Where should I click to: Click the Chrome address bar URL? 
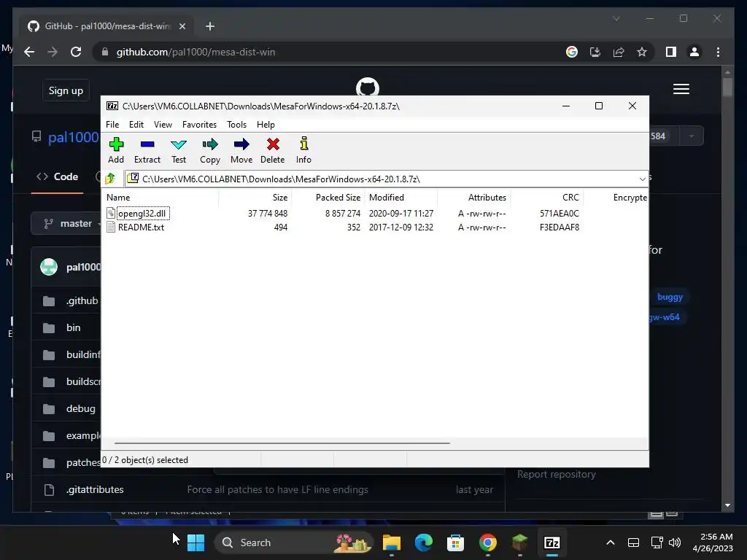click(x=196, y=52)
